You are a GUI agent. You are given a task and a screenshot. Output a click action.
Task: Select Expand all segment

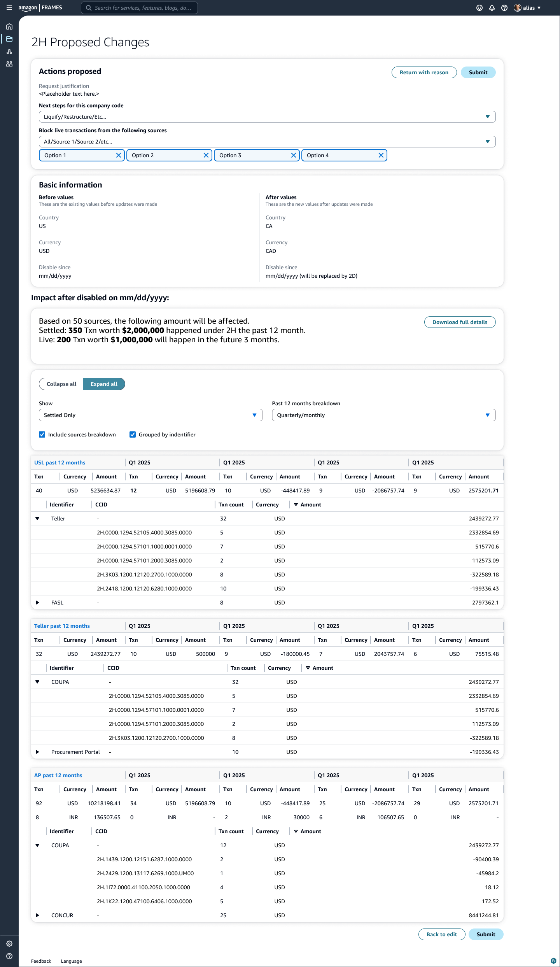click(x=104, y=384)
